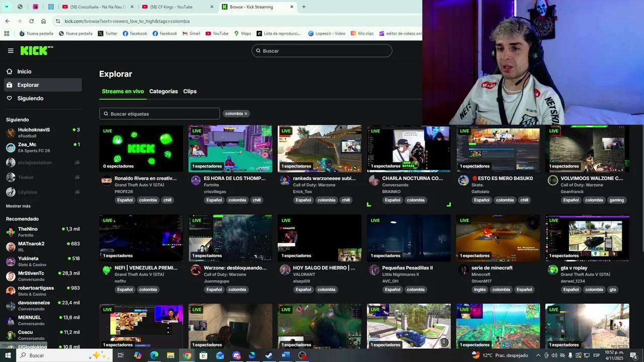Viewport: 644px width, 362px height.
Task: Open the Maps bookmark
Action: [x=243, y=34]
